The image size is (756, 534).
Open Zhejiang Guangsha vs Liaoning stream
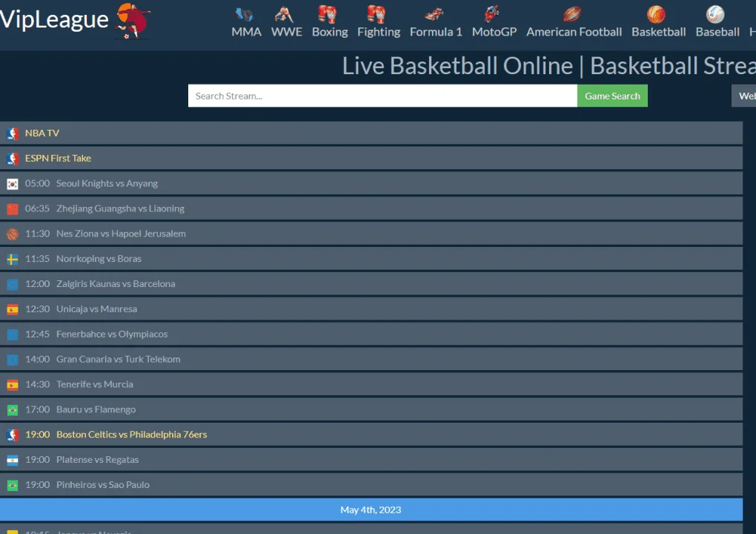[x=371, y=208]
